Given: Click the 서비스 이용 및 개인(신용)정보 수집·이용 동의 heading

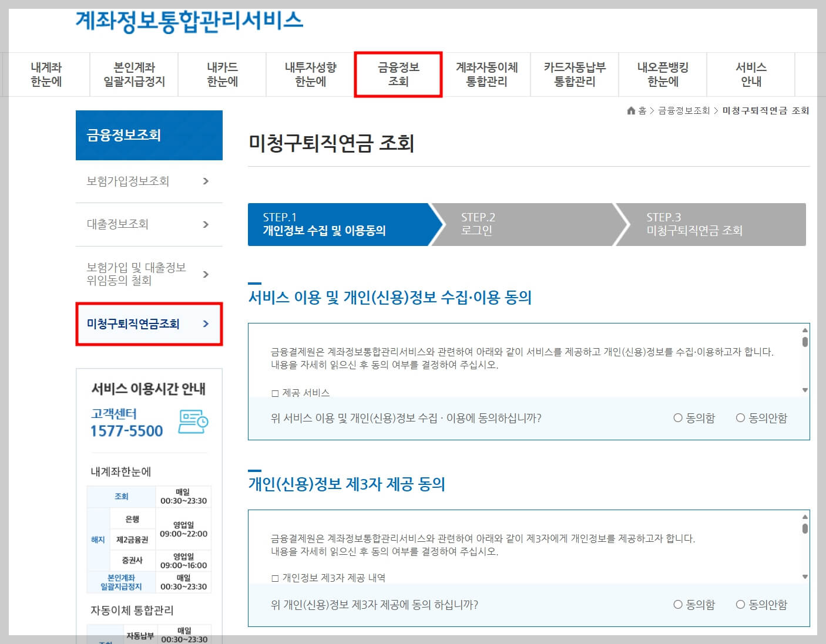Looking at the screenshot, I should (390, 297).
